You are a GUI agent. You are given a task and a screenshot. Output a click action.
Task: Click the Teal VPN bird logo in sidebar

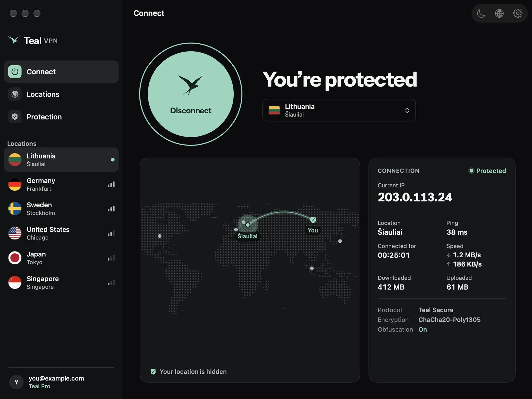click(x=14, y=41)
